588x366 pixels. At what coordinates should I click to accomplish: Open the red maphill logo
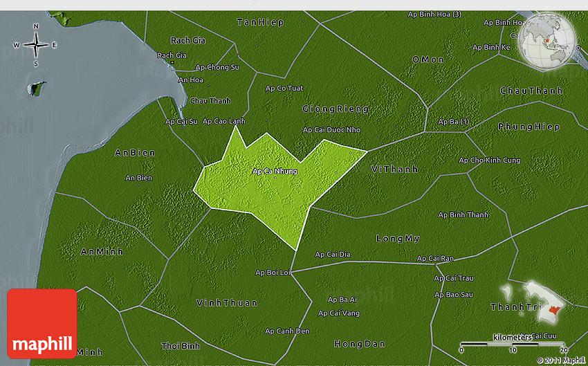pos(42,323)
